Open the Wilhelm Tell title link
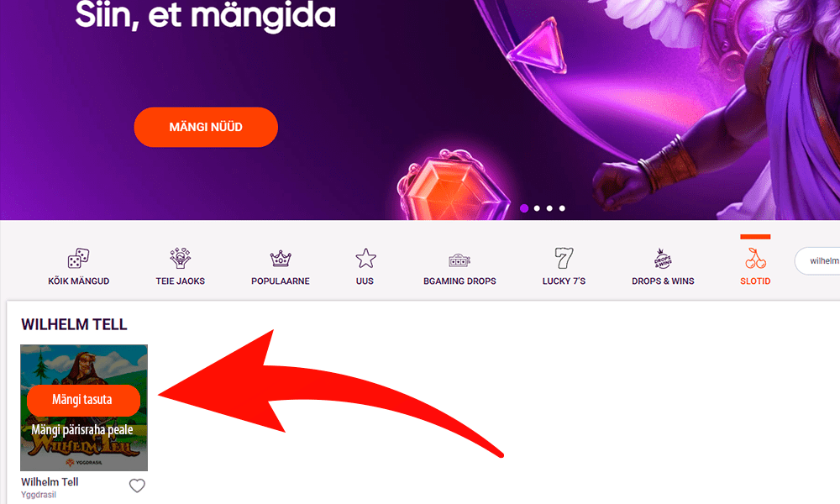 (50, 481)
